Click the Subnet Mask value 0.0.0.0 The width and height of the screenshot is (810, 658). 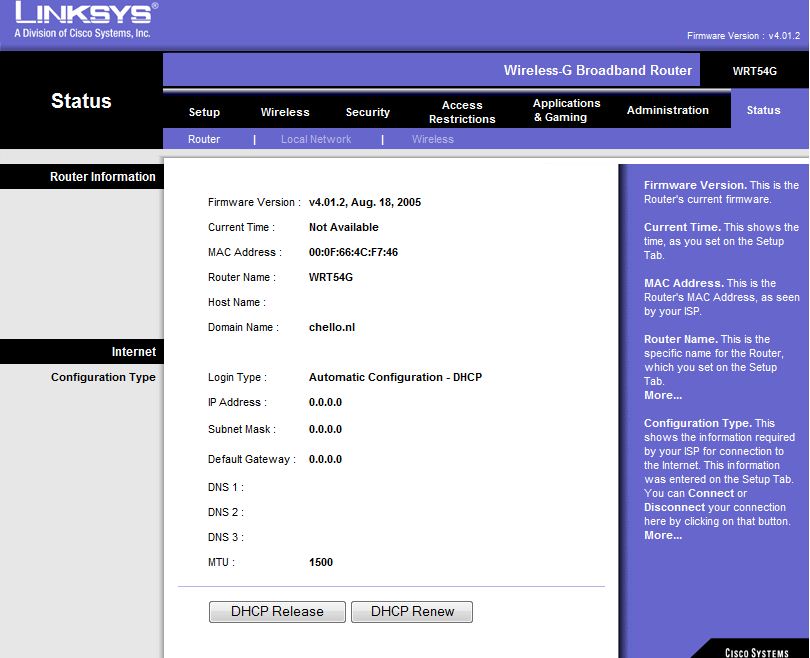[x=325, y=429]
